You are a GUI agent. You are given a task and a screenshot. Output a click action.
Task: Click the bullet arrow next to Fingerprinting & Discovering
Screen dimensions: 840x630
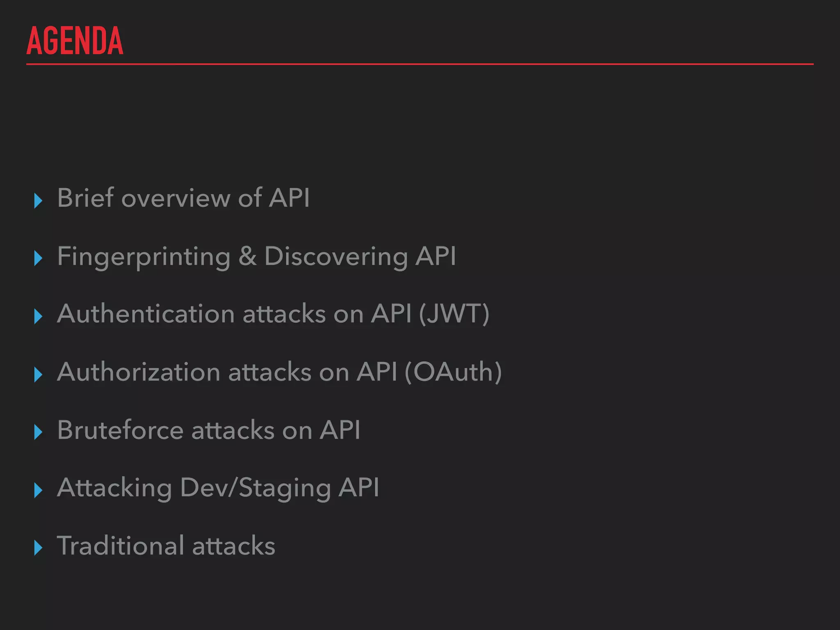(38, 258)
